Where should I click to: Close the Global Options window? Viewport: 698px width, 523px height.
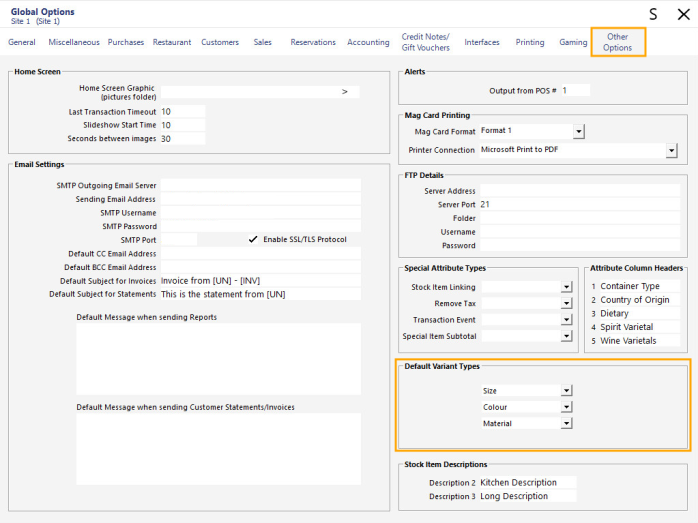(x=684, y=14)
